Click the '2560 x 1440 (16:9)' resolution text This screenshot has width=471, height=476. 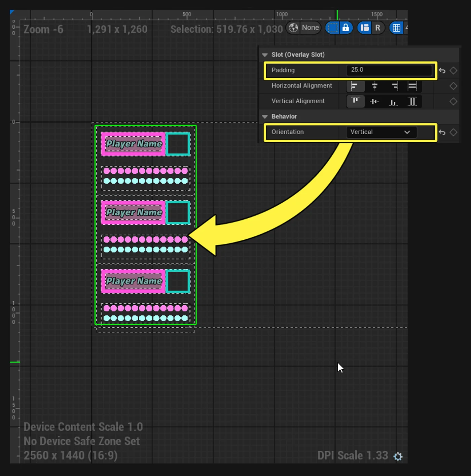click(71, 456)
